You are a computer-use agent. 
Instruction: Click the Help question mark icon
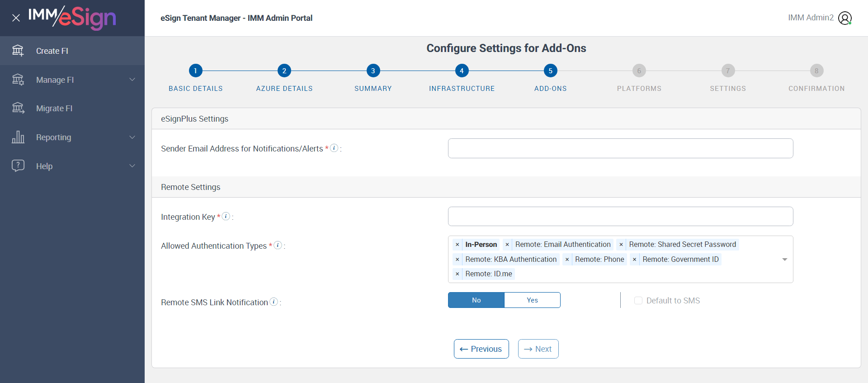point(18,165)
